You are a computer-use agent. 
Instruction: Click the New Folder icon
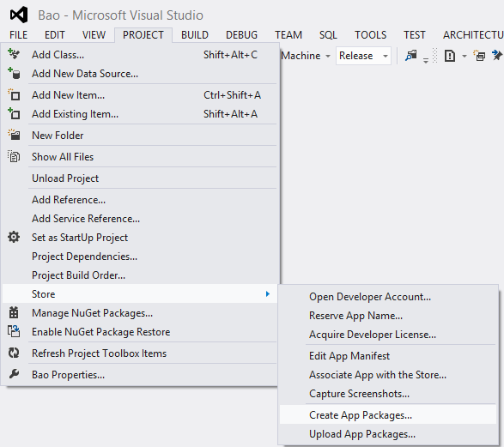tap(14, 135)
